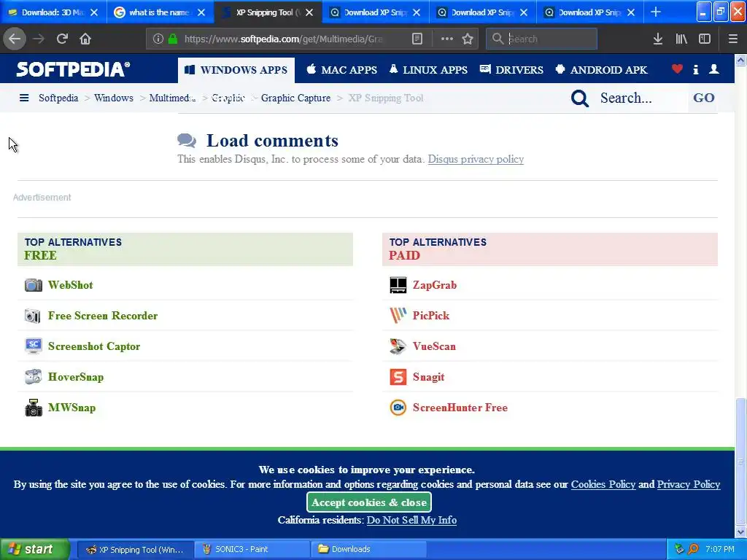Open the Firefox hamburger menu

tap(732, 39)
